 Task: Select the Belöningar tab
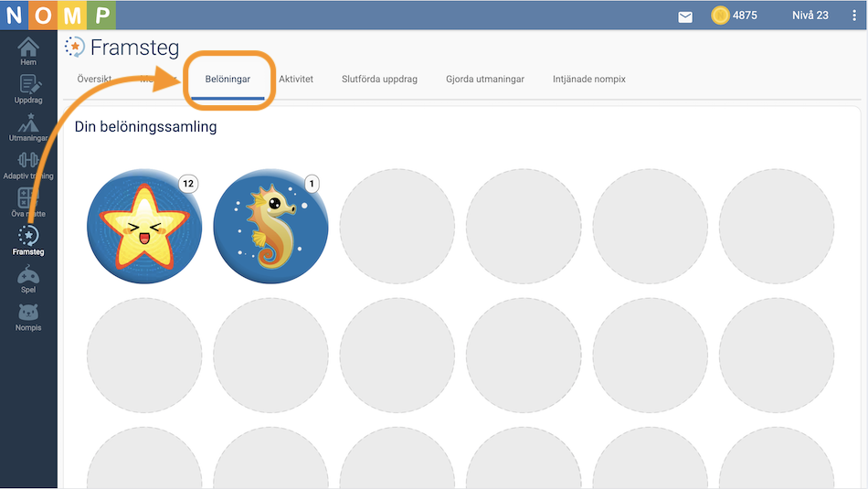[x=228, y=80]
